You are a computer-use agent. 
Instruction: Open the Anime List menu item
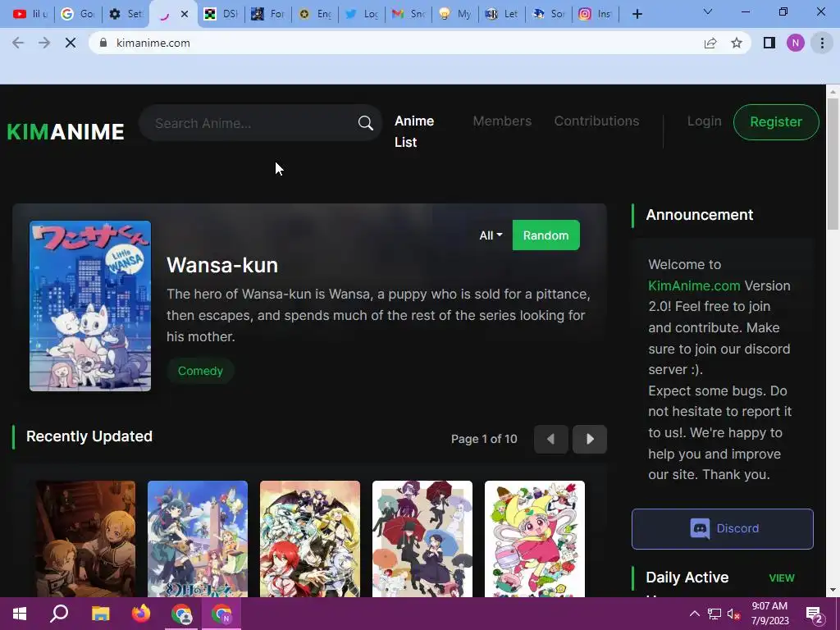point(414,131)
